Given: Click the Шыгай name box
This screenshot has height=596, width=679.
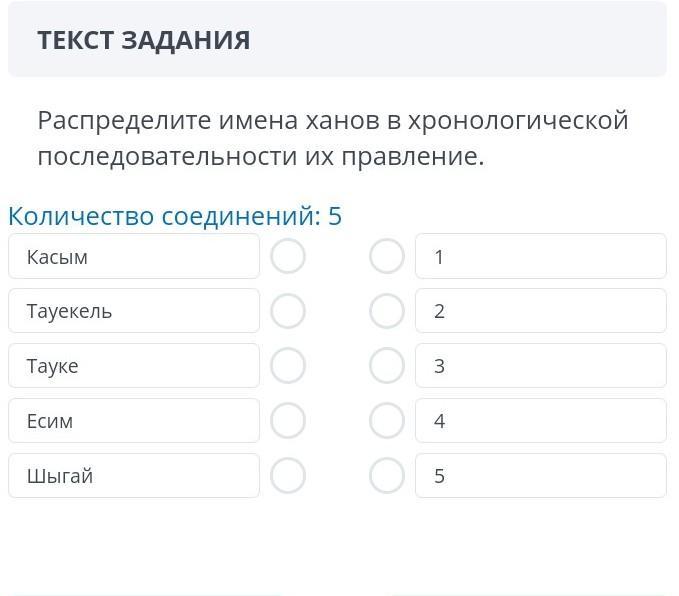Looking at the screenshot, I should click(134, 476).
